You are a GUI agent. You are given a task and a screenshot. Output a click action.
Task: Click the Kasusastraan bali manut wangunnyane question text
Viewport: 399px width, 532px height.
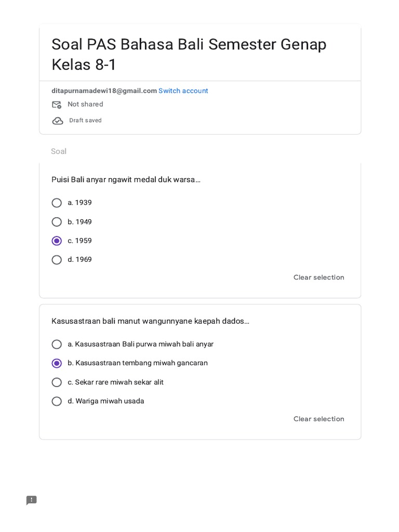pyautogui.click(x=150, y=321)
